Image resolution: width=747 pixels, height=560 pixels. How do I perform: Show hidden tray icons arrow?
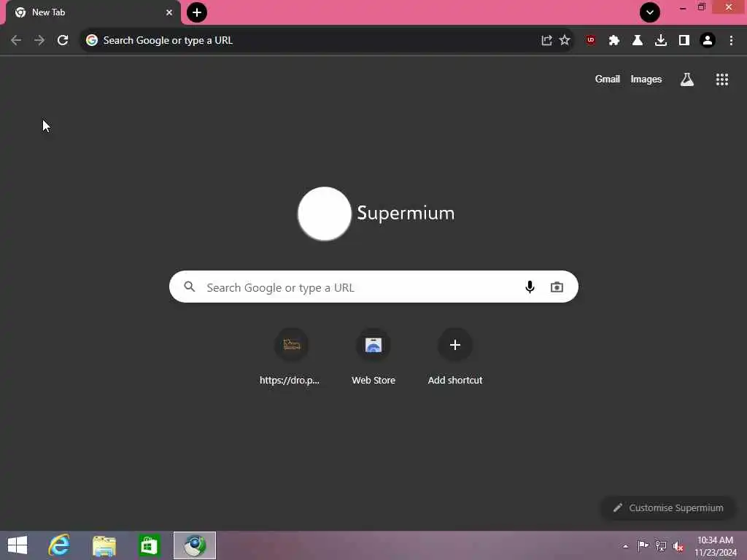(x=625, y=546)
